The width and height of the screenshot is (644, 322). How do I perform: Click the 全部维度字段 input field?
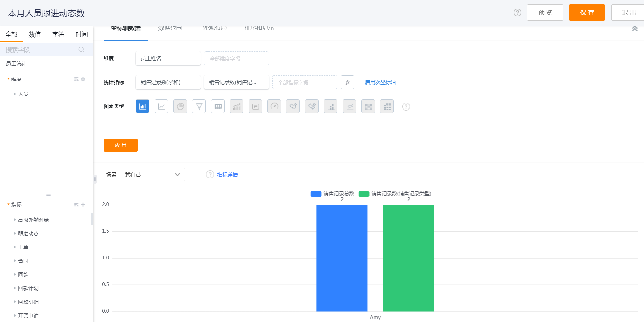point(236,59)
